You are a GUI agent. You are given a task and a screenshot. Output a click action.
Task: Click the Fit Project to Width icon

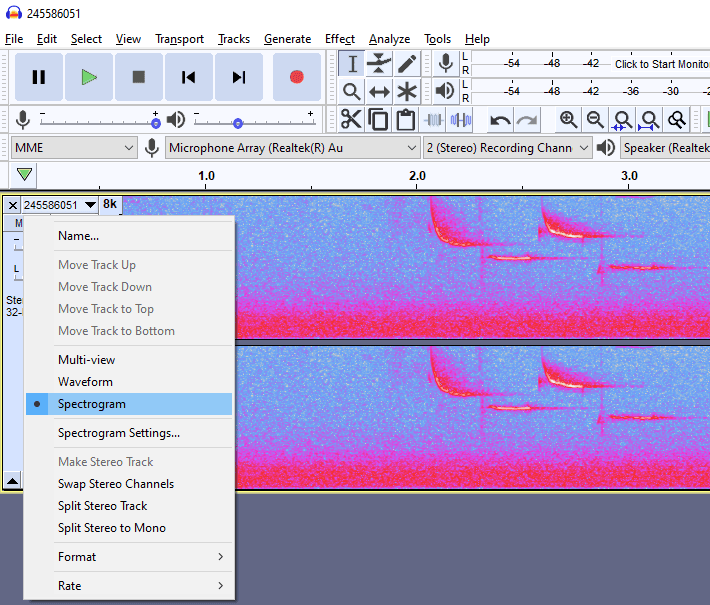pyautogui.click(x=649, y=120)
